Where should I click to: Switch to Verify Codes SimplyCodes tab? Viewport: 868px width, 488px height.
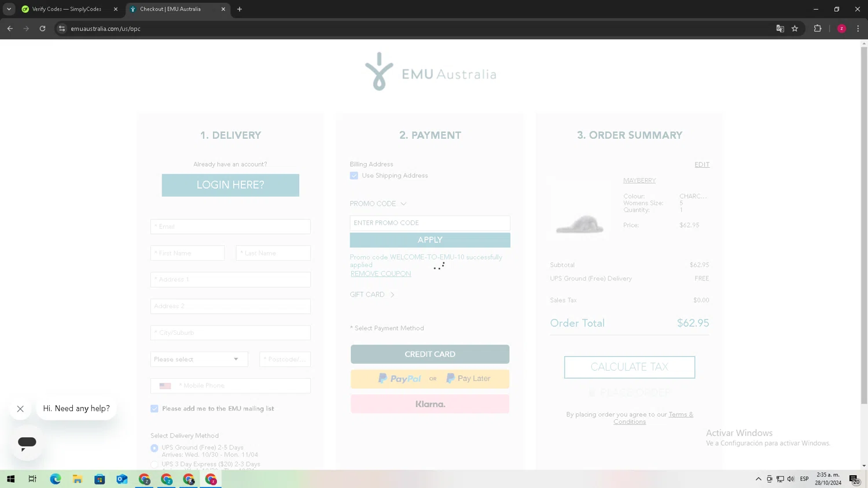(x=67, y=9)
